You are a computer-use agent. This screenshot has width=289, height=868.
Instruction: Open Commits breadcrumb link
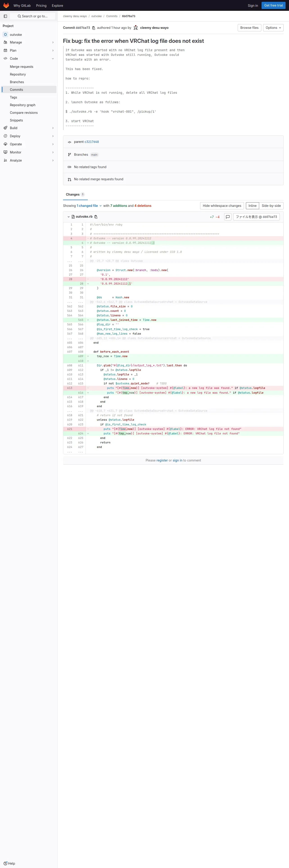click(x=112, y=16)
